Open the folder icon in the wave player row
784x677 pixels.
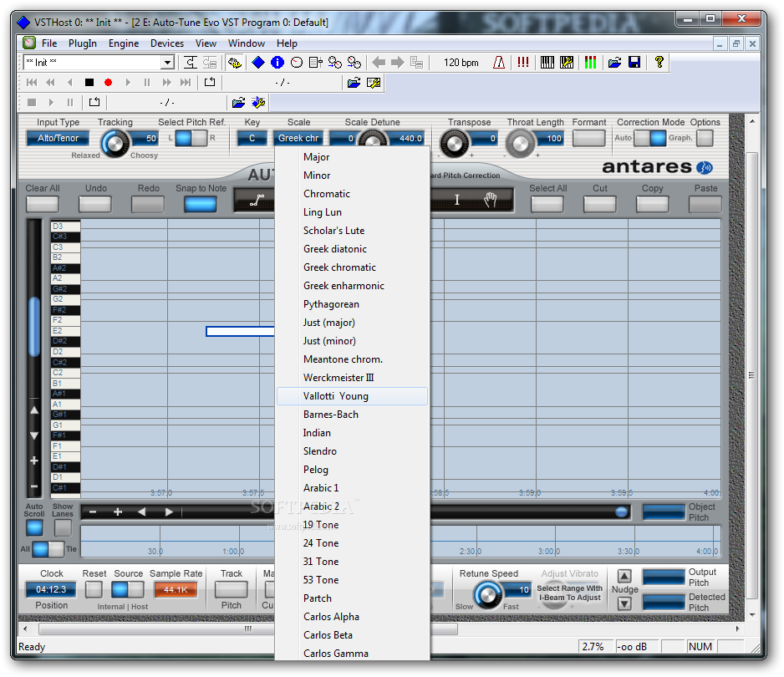point(238,103)
